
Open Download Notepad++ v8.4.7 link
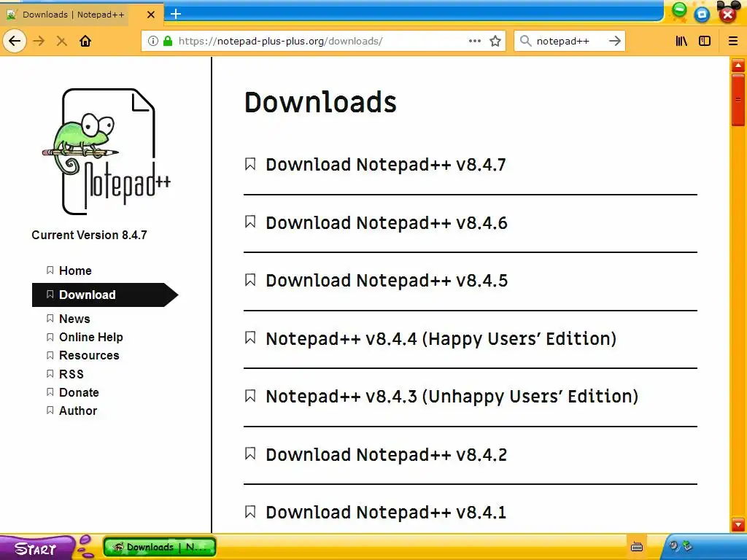(385, 165)
